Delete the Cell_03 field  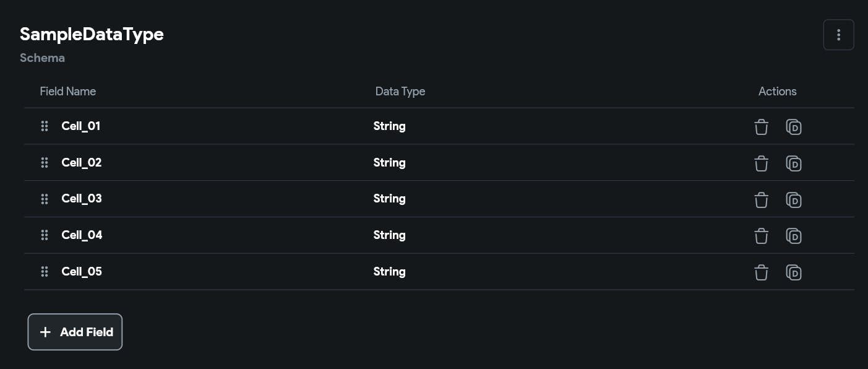[x=761, y=200]
